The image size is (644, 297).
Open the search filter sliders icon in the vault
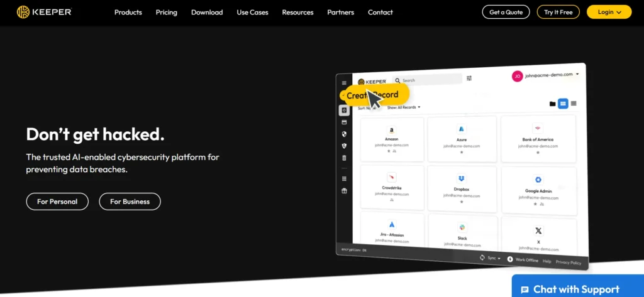click(x=469, y=78)
